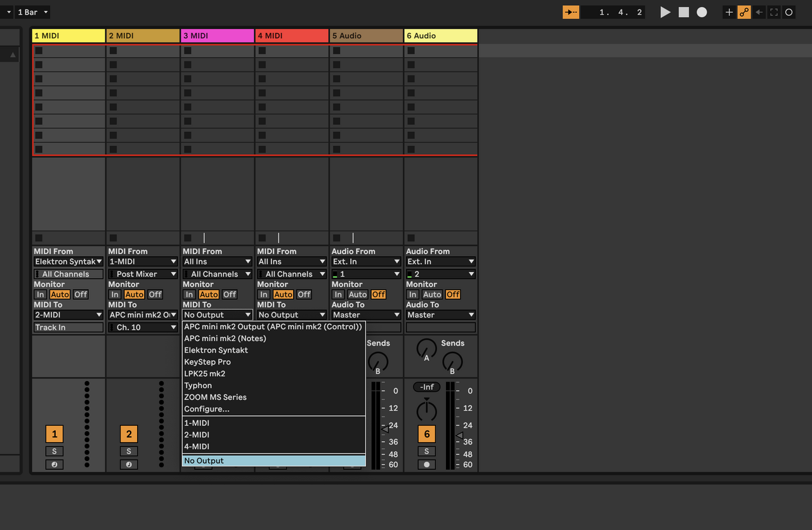Click the Stop Clips square of track 2 MIDI
The width and height of the screenshot is (812, 530).
[113, 238]
